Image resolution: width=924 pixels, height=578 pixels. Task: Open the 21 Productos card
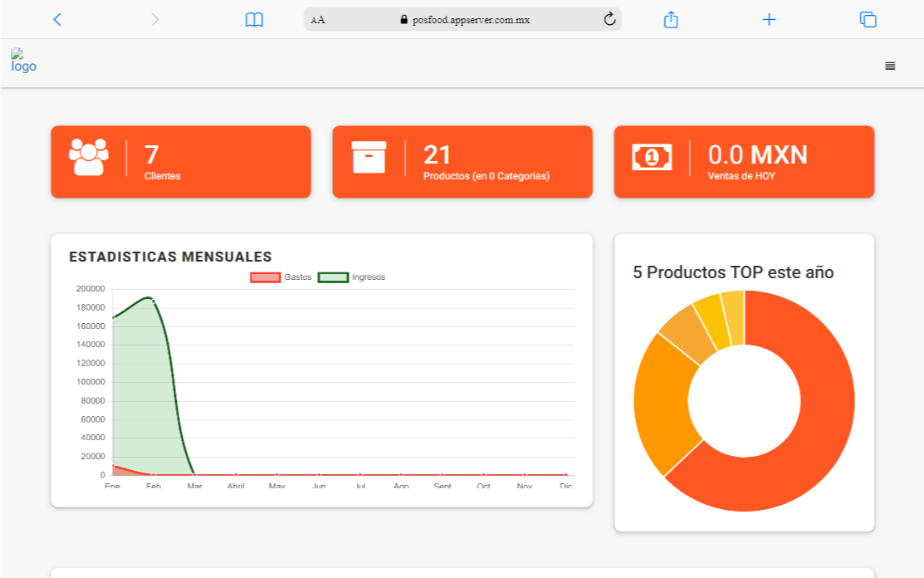click(462, 161)
